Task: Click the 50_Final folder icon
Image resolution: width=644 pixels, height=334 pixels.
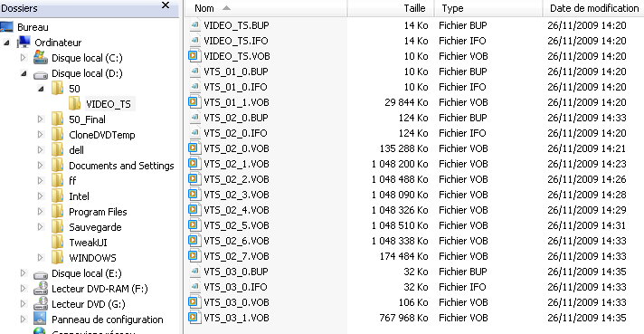Action: [x=58, y=119]
